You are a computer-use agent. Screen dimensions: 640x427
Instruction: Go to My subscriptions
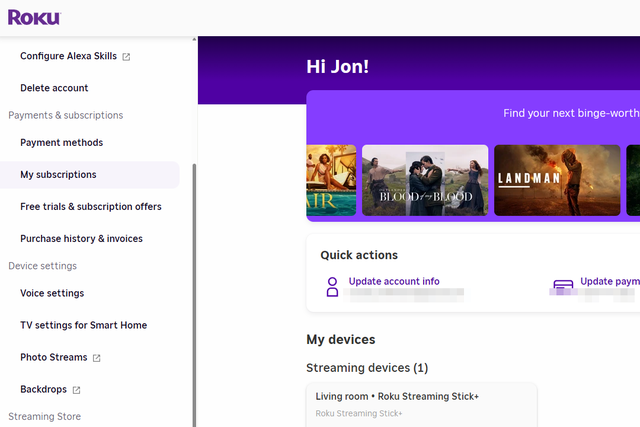[58, 175]
